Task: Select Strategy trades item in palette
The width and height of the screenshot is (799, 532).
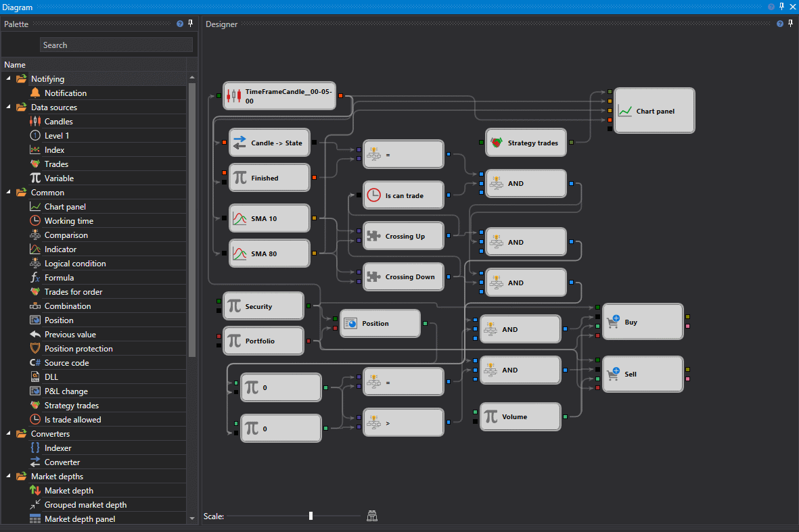Action: 72,406
